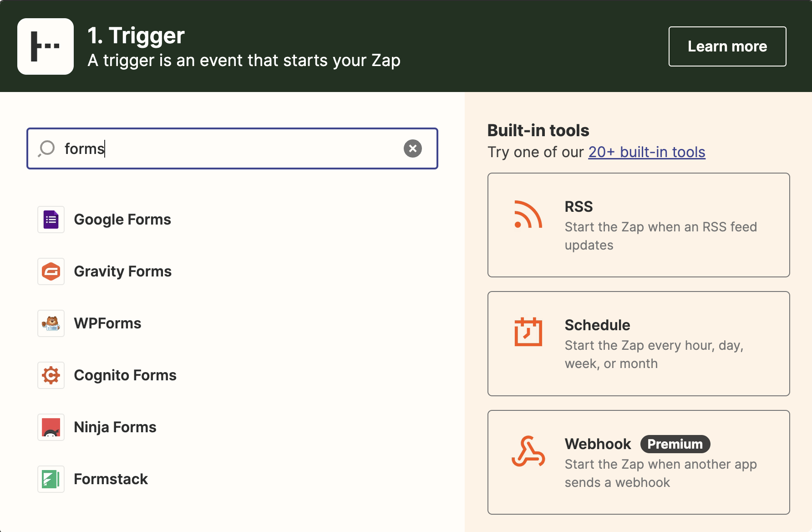This screenshot has width=812, height=532.
Task: Click the Premium badge on Webhook
Action: click(675, 444)
